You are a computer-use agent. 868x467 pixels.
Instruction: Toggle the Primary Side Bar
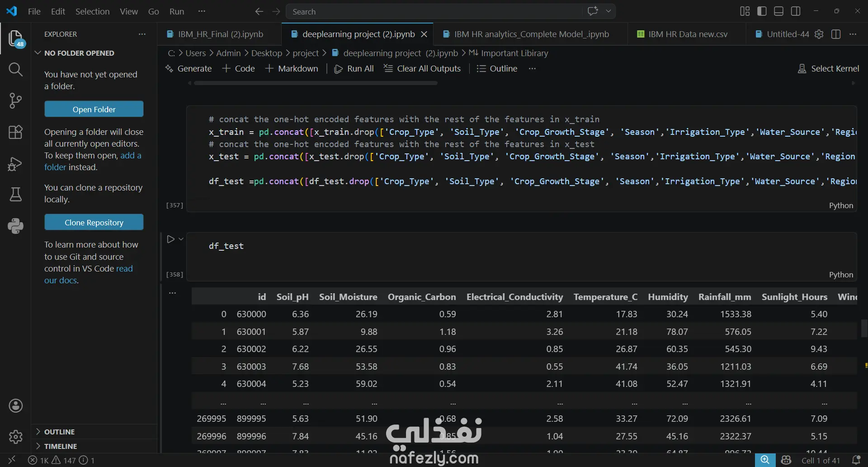tap(762, 11)
